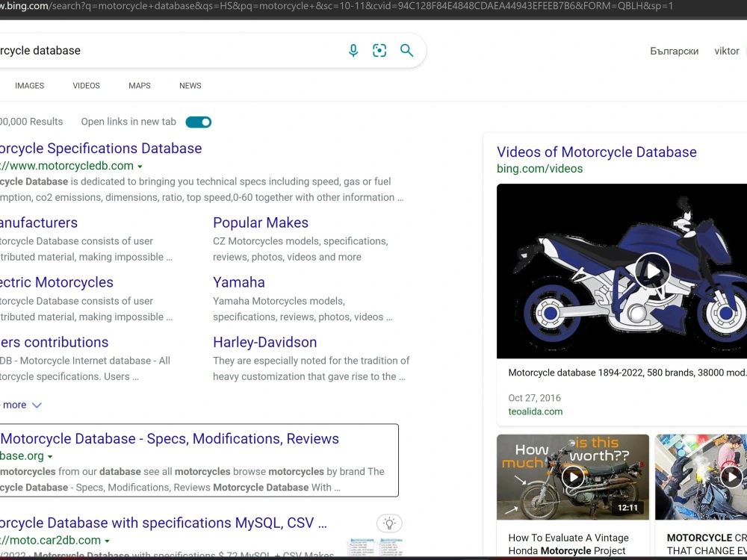Open Motorcycle Database with specifications MySQL, CSV result
Viewport: 747px width, 560px height.
pos(164,523)
